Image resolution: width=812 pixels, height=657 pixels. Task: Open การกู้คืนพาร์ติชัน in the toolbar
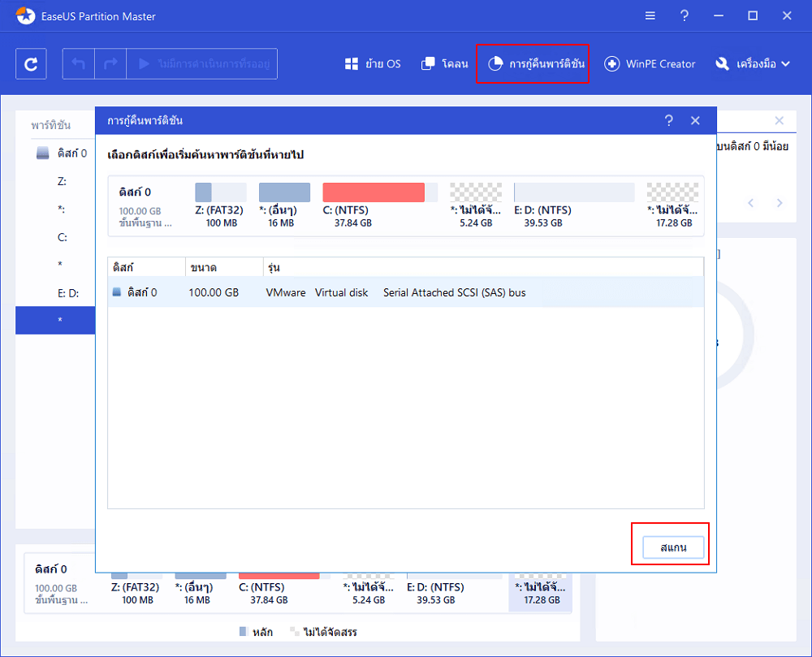pyautogui.click(x=536, y=63)
